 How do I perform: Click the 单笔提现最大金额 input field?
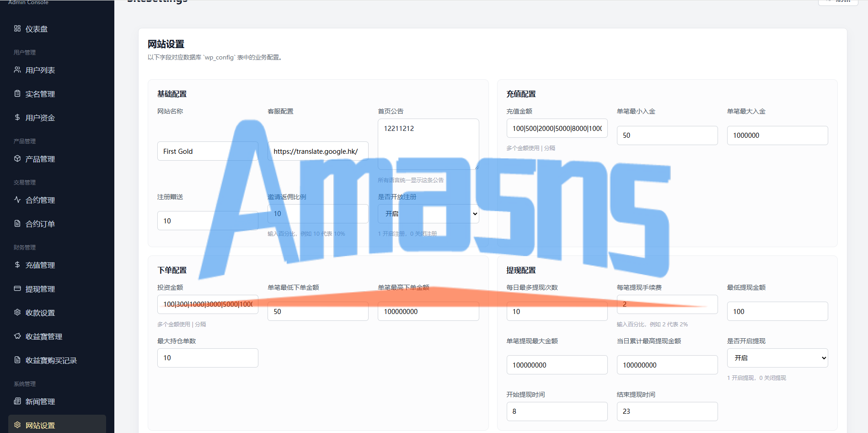tap(557, 365)
